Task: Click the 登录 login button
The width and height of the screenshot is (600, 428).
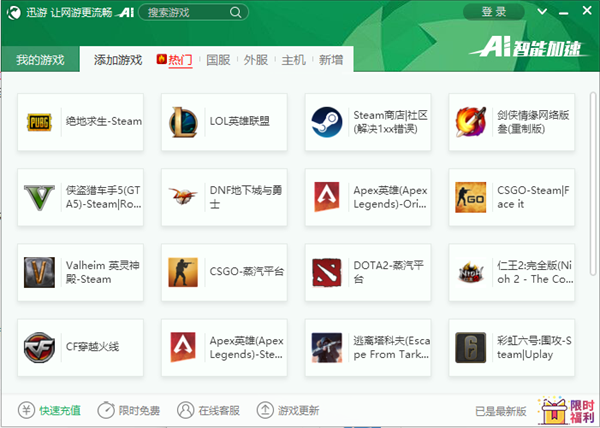Action: [494, 12]
